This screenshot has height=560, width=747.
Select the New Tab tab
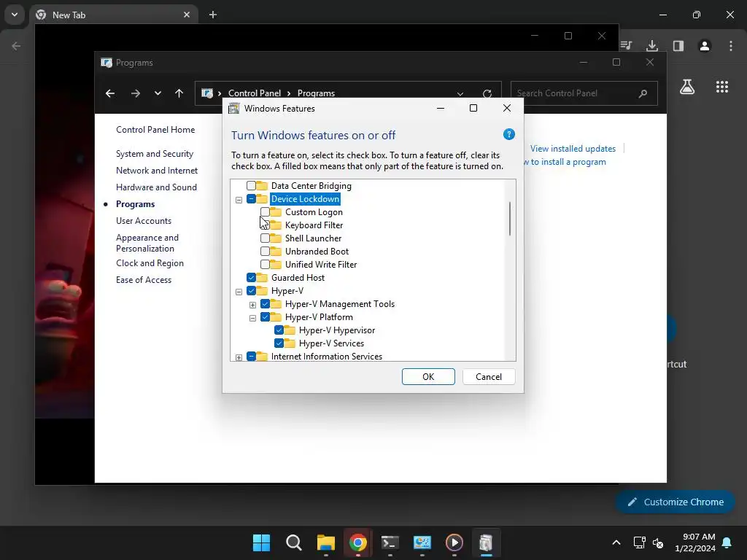point(115,15)
